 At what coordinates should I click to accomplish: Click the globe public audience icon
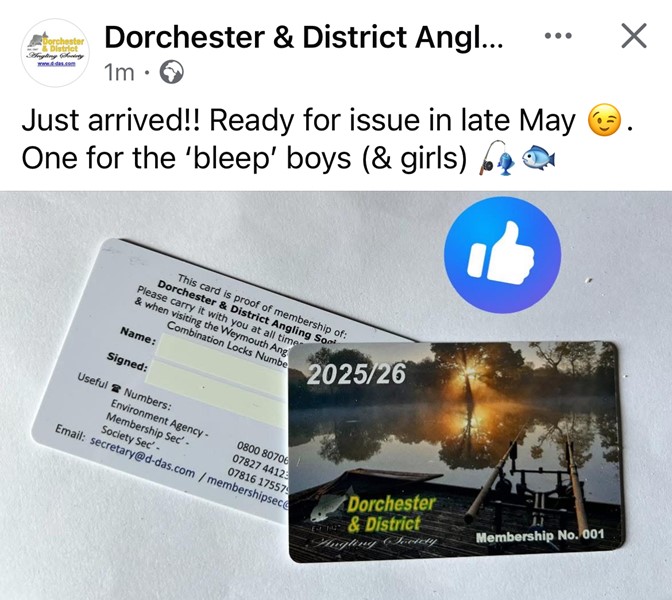[x=171, y=72]
